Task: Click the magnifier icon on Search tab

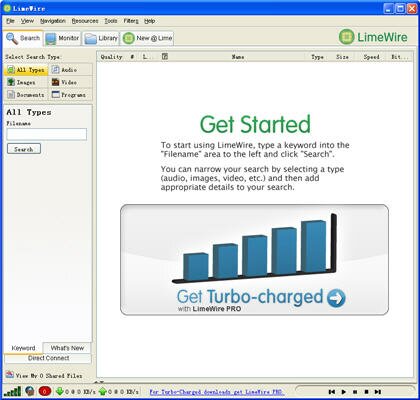Action: point(12,38)
